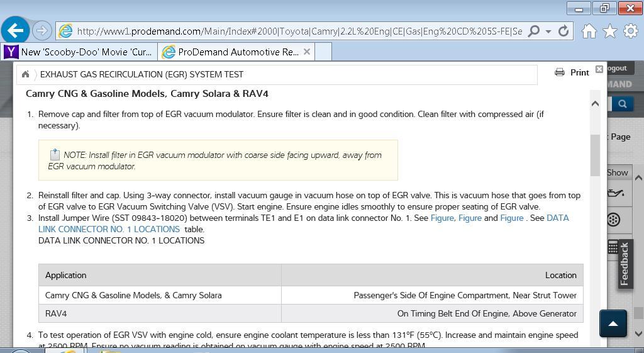The image size is (644, 353).
Task: Restore down the browser window
Action: (604, 8)
